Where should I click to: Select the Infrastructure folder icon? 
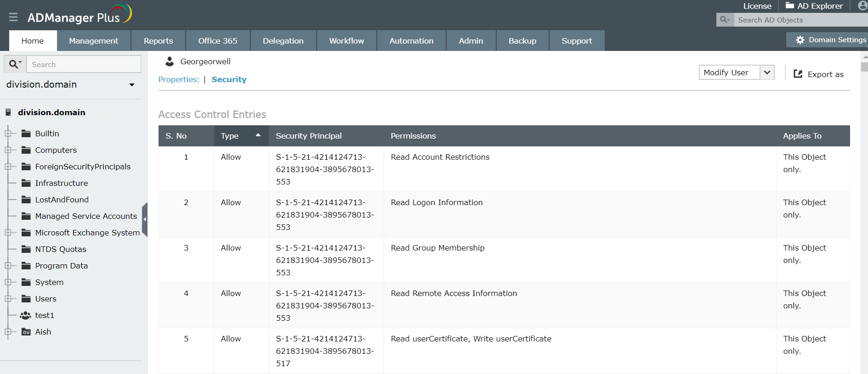[x=26, y=183]
